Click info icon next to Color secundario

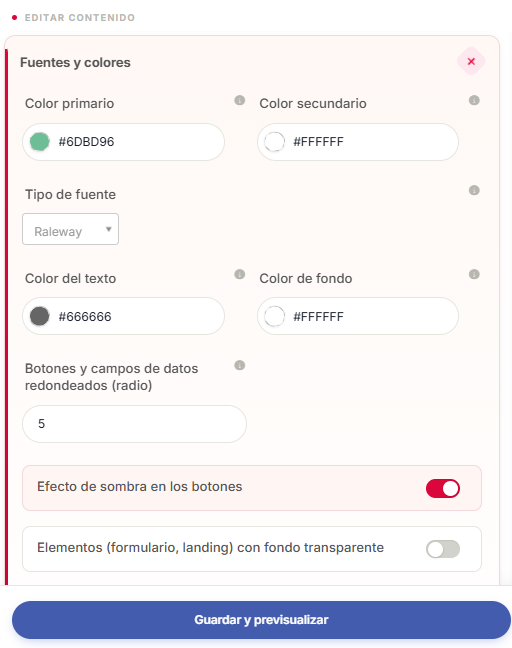point(474,100)
